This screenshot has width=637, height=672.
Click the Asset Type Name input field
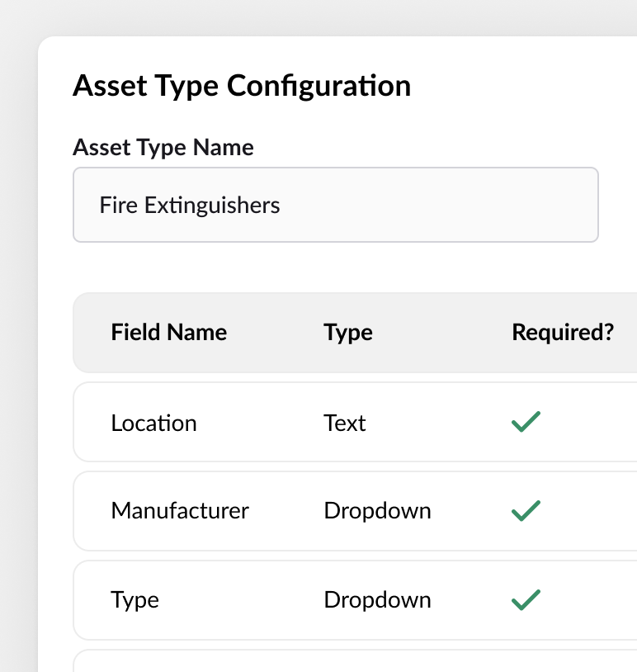pos(335,205)
